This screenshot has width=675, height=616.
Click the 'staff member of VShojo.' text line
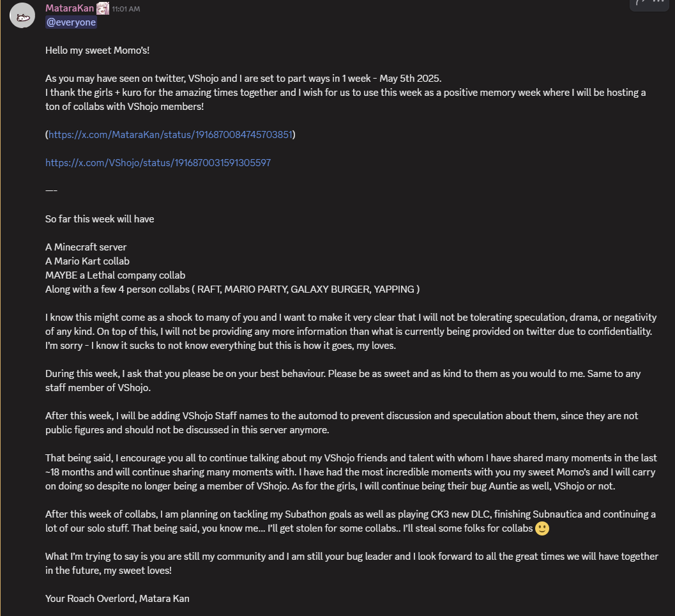pos(98,388)
